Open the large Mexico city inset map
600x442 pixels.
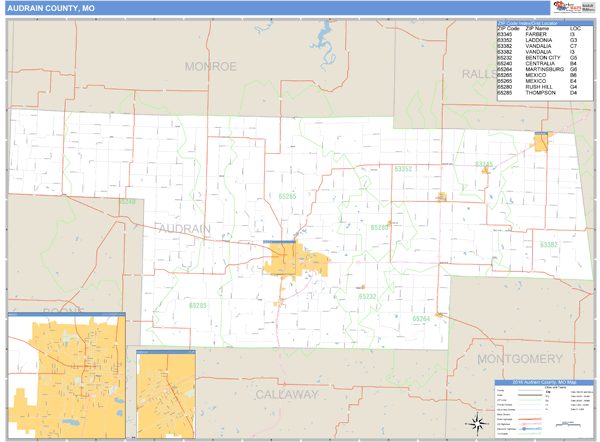(x=66, y=375)
